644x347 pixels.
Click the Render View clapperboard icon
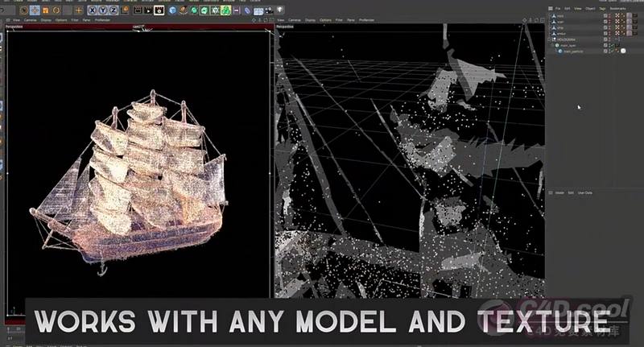coord(138,10)
